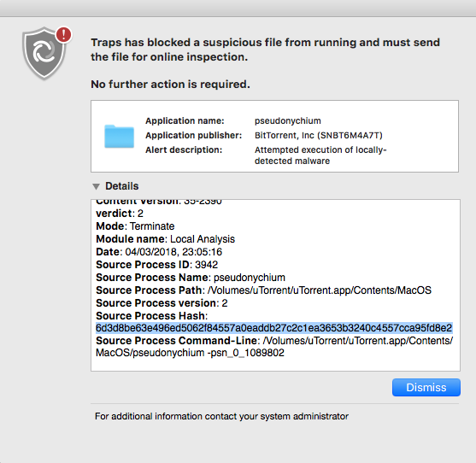Click the Source Process ID 3942 line
The width and height of the screenshot is (476, 463).
click(x=157, y=265)
